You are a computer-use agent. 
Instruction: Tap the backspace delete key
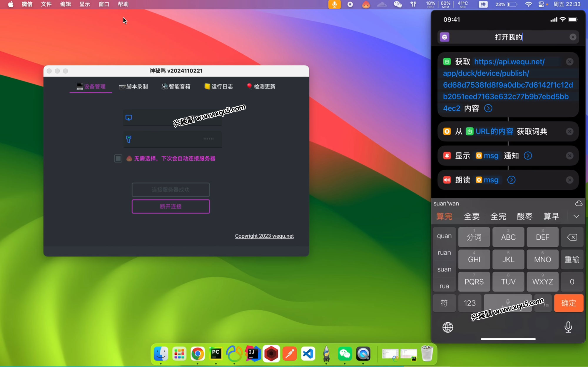point(572,237)
